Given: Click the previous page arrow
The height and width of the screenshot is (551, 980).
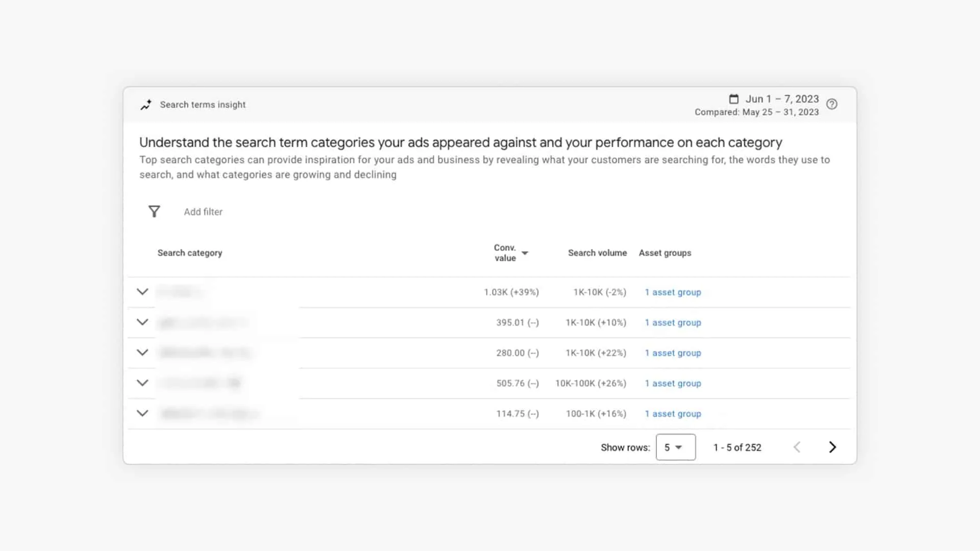Looking at the screenshot, I should click(797, 447).
